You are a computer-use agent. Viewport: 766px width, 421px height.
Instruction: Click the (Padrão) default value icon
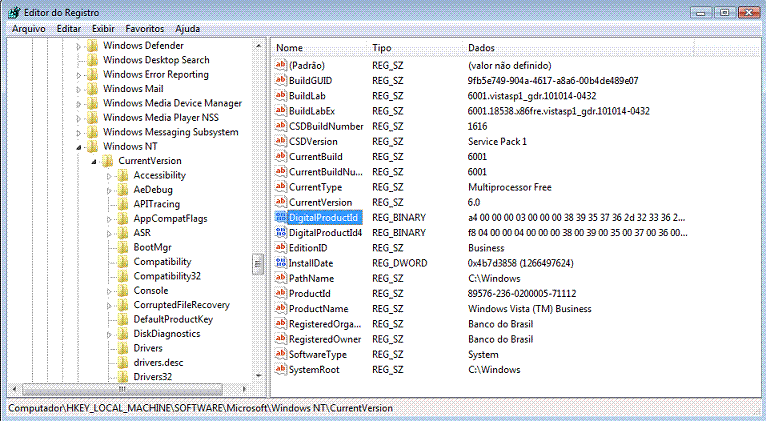(x=280, y=65)
